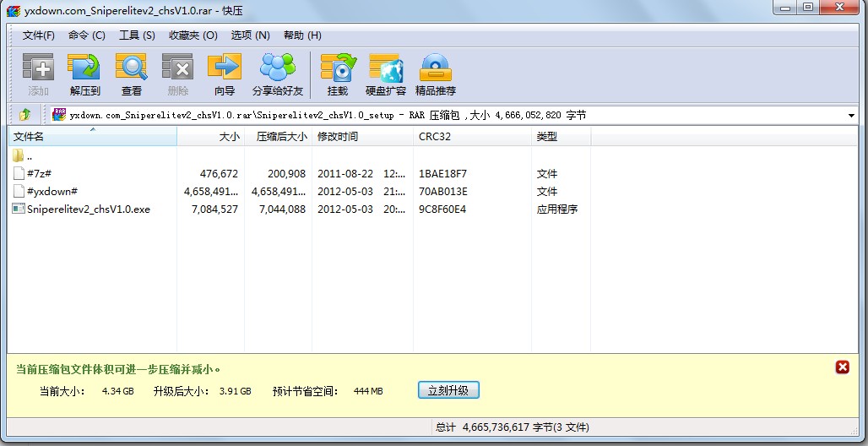Click Sniperelitev2_chsV1.0.exe application icon
Image resolution: width=868 pixels, height=446 pixels.
point(19,209)
